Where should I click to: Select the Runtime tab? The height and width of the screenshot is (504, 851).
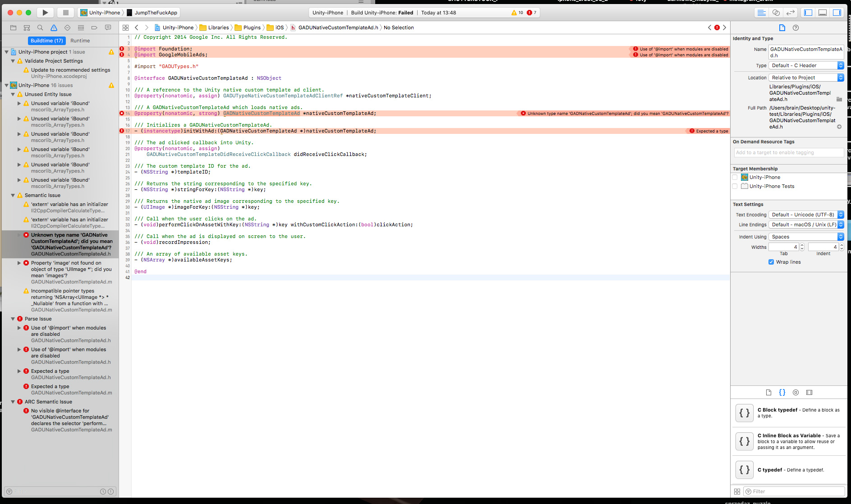[x=80, y=41]
